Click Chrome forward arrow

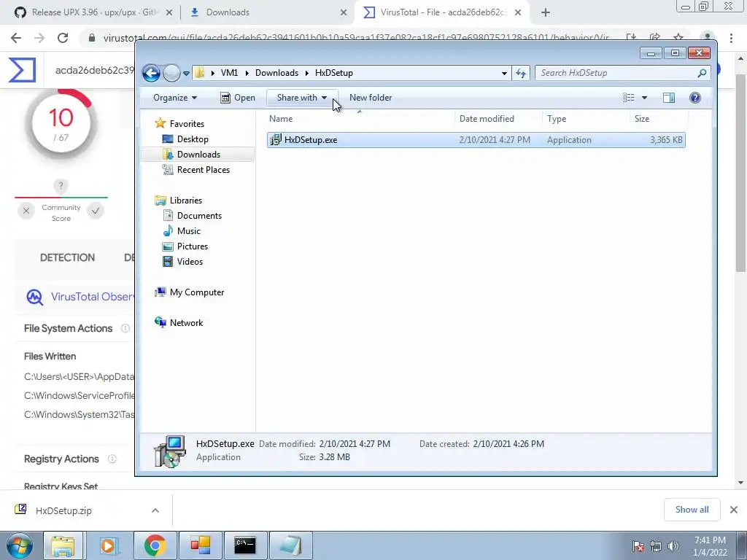tap(39, 38)
